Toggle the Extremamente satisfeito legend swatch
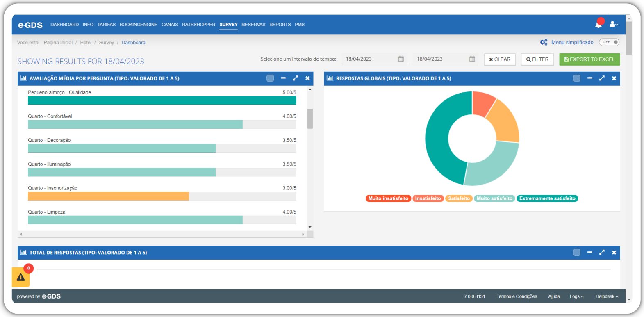 point(547,198)
